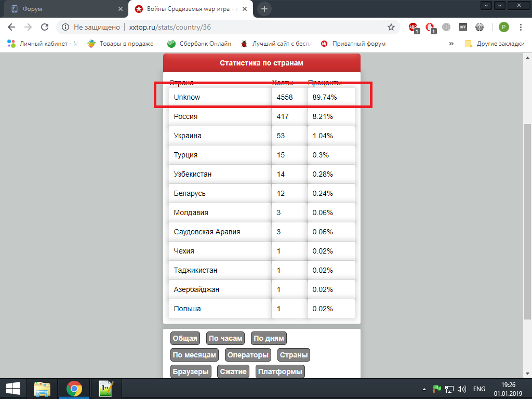
Task: Go back with the left arrow
Action: (x=11, y=27)
